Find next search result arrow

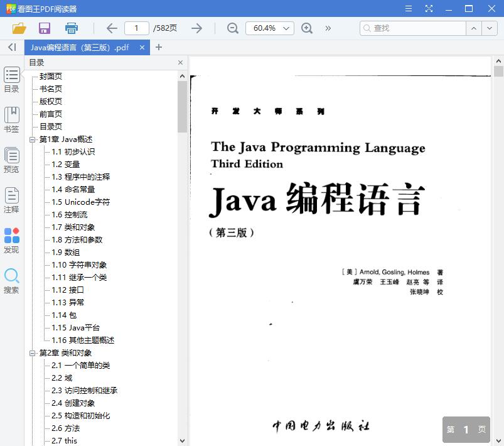pos(490,28)
